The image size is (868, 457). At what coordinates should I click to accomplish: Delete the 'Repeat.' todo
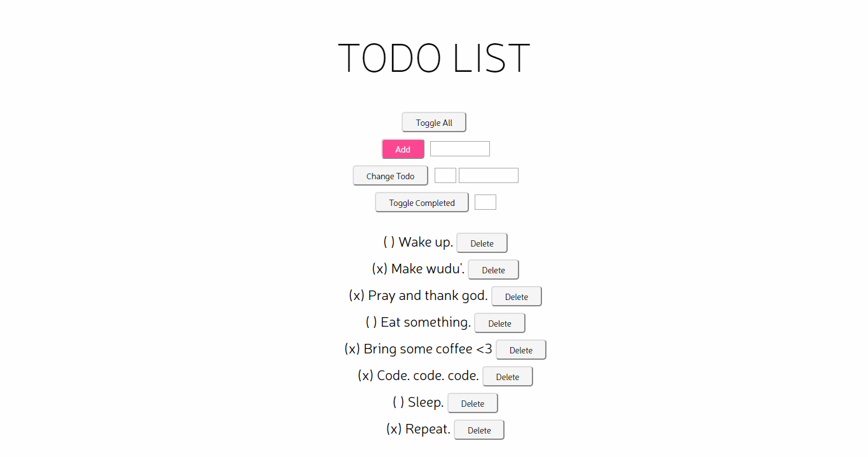coord(478,430)
